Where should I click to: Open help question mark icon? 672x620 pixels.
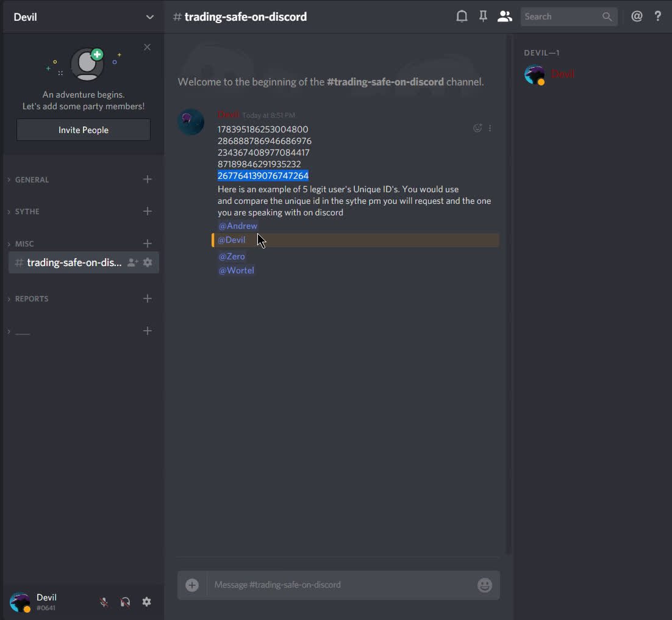[658, 16]
